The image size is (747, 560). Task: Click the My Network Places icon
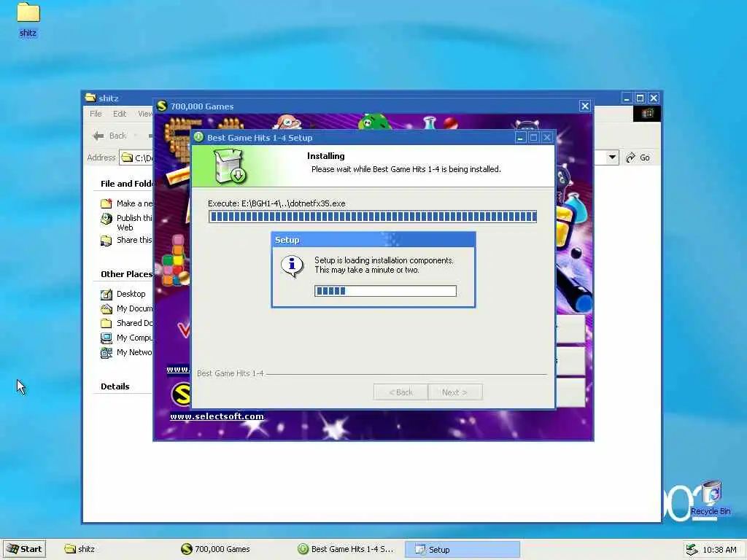pyautogui.click(x=107, y=353)
